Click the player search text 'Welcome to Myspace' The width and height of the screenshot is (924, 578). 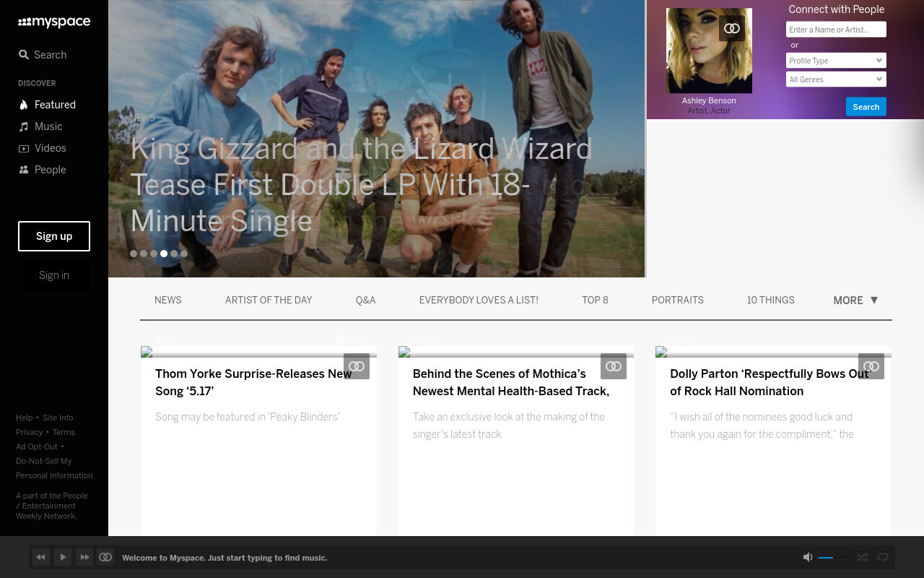tap(225, 558)
